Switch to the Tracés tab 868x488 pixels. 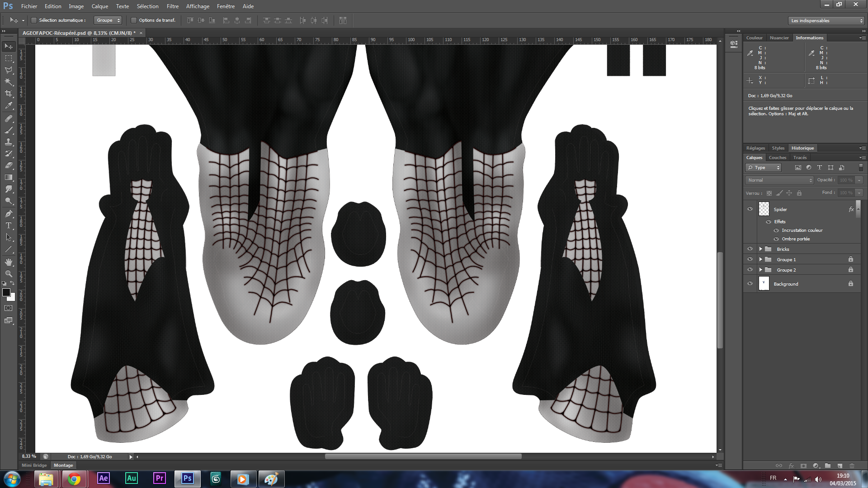point(800,158)
